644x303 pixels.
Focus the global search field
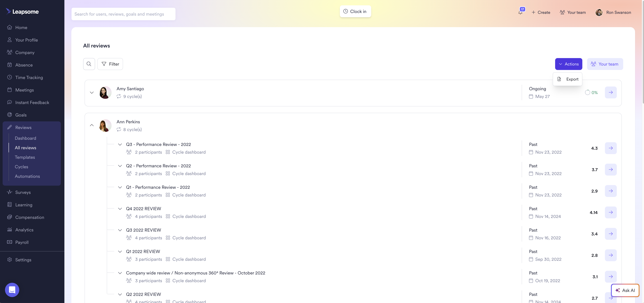(x=123, y=14)
